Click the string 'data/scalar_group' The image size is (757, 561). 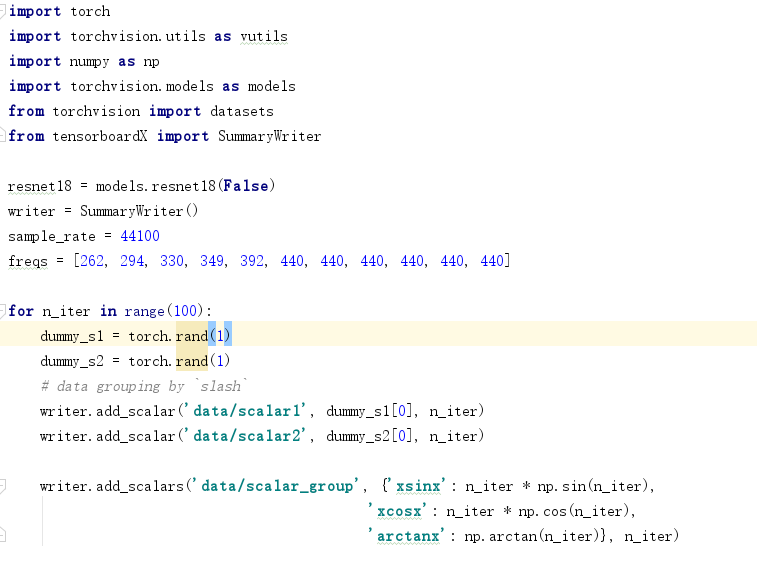pos(277,486)
